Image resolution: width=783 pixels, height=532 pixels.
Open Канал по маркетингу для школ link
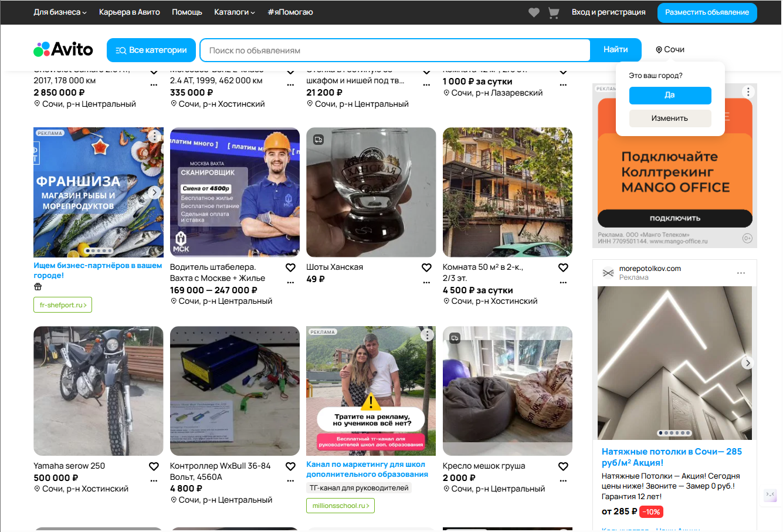coord(367,469)
